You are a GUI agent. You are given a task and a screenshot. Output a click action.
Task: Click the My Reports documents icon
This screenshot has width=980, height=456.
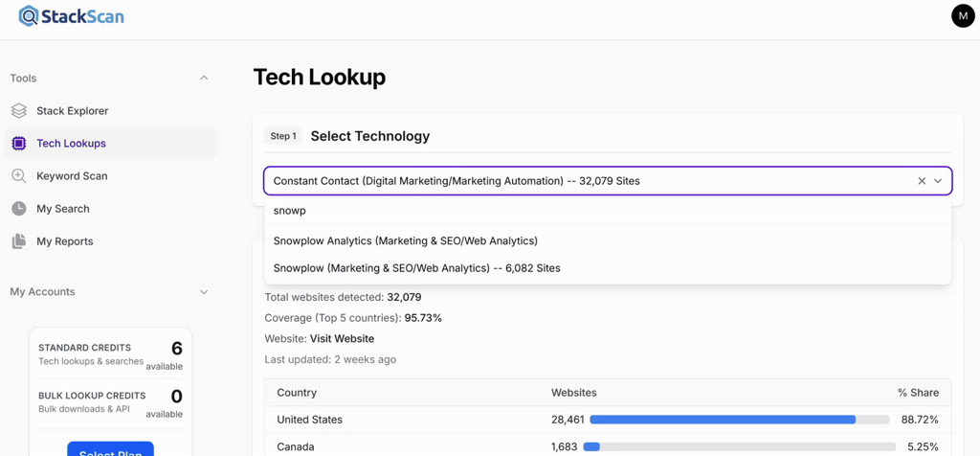click(x=19, y=240)
